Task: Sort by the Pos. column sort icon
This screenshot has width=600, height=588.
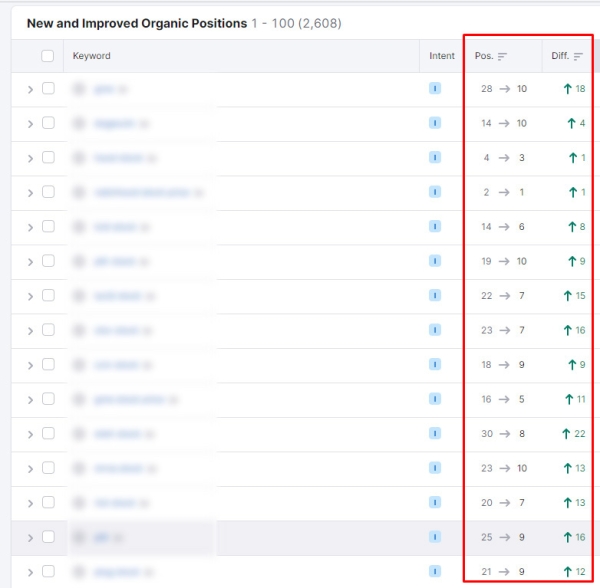Action: pyautogui.click(x=503, y=57)
